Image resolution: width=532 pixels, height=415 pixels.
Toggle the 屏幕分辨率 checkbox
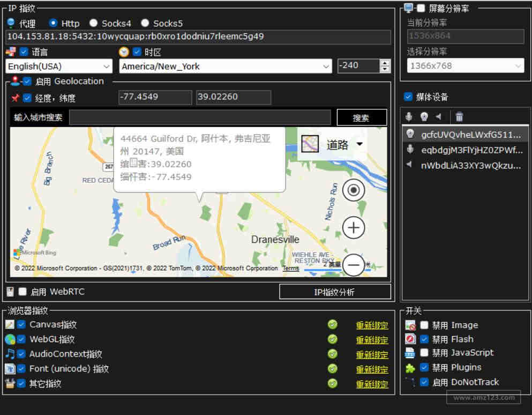[421, 8]
